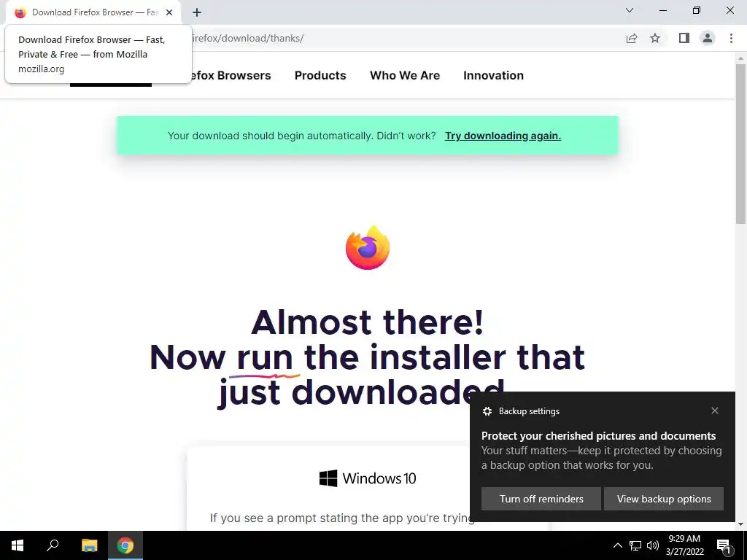The width and height of the screenshot is (747, 560).
Task: Open the Windows Start menu
Action: point(18,545)
